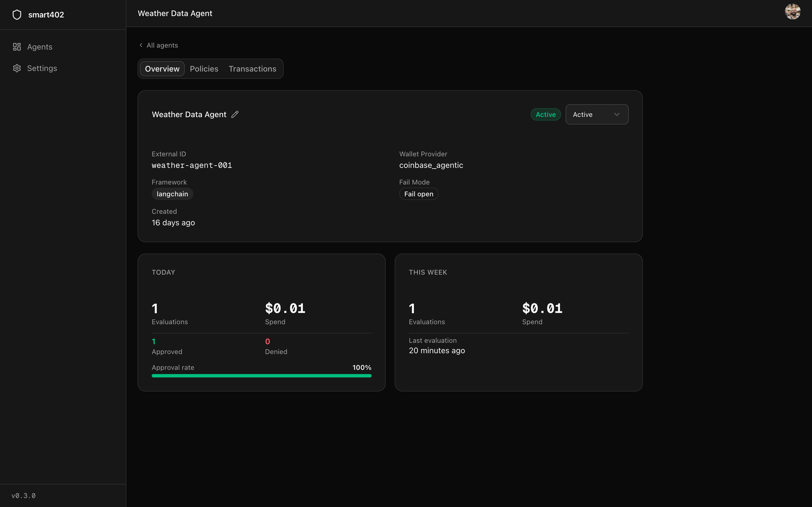Viewport: 812px width, 507px height.
Task: Click the langchain framework badge
Action: coord(172,194)
